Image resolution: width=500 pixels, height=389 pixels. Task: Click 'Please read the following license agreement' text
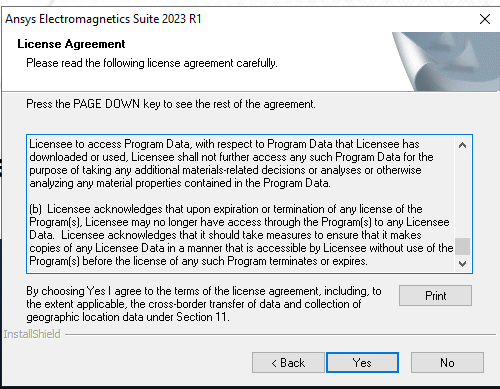coord(152,63)
